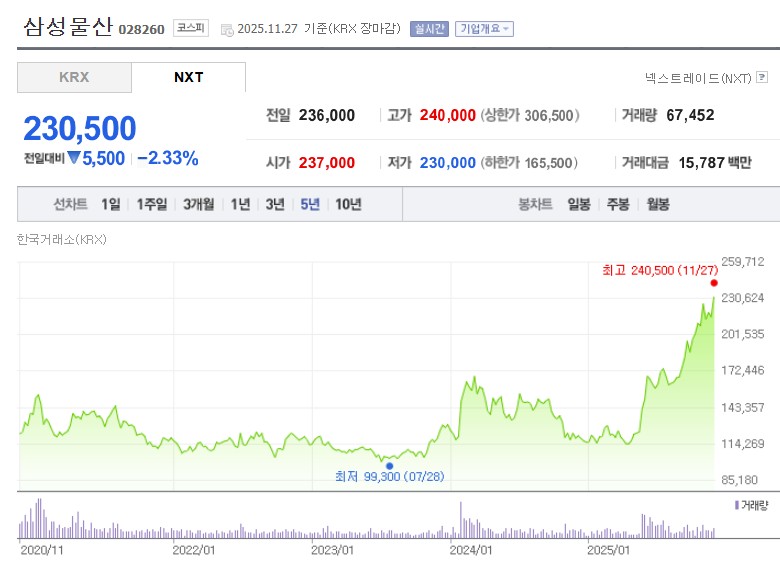The image size is (780, 577).
Task: Click the 230,624 y-axis label
Action: [743, 298]
